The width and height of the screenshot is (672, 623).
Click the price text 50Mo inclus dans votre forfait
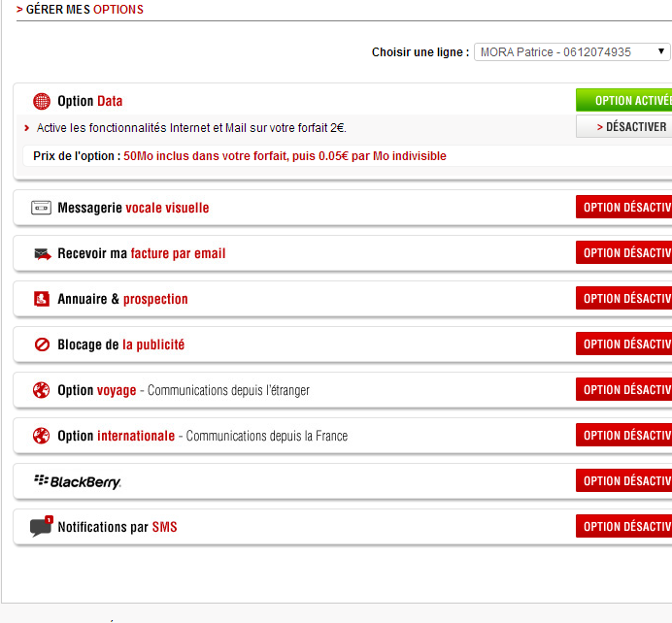point(285,156)
